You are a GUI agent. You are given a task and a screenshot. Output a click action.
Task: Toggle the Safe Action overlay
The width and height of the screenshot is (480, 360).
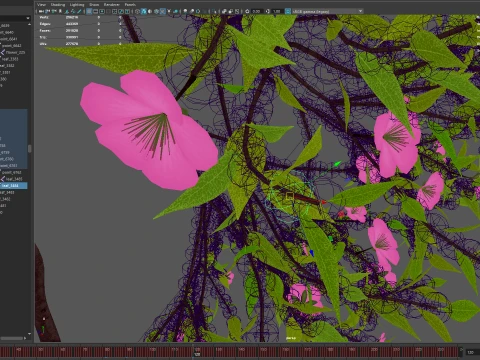[x=121, y=11]
